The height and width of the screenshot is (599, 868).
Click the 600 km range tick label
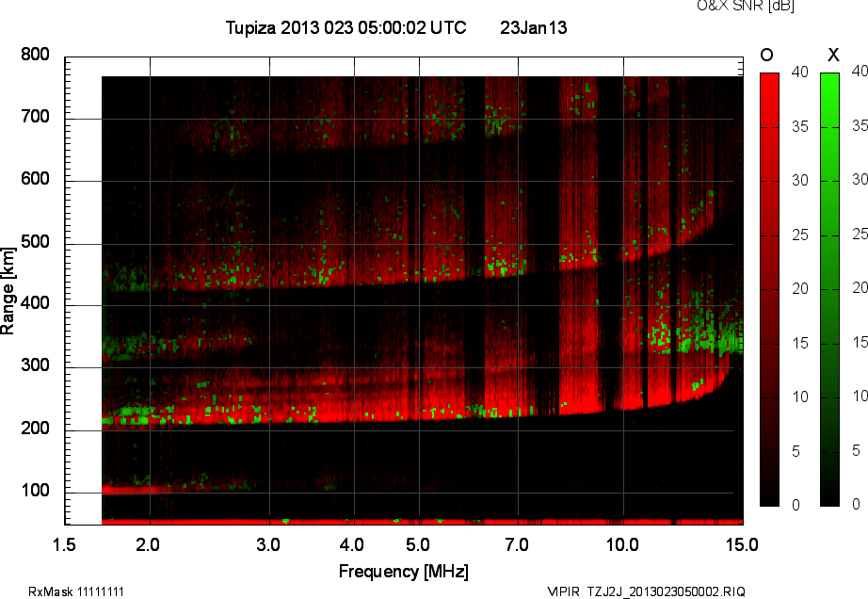[35, 179]
